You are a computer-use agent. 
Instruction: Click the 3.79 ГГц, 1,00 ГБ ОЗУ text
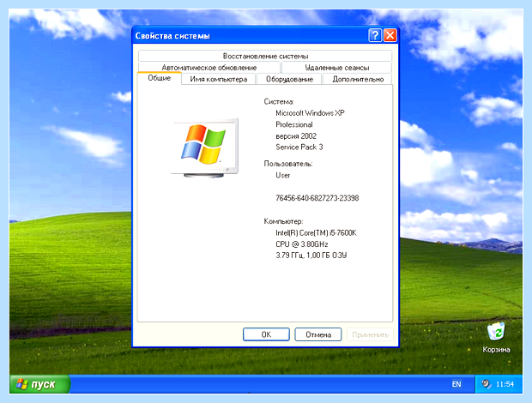point(311,256)
